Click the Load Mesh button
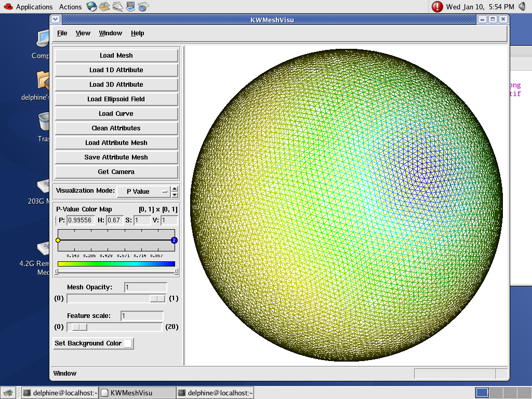The width and height of the screenshot is (532, 399). [x=116, y=56]
